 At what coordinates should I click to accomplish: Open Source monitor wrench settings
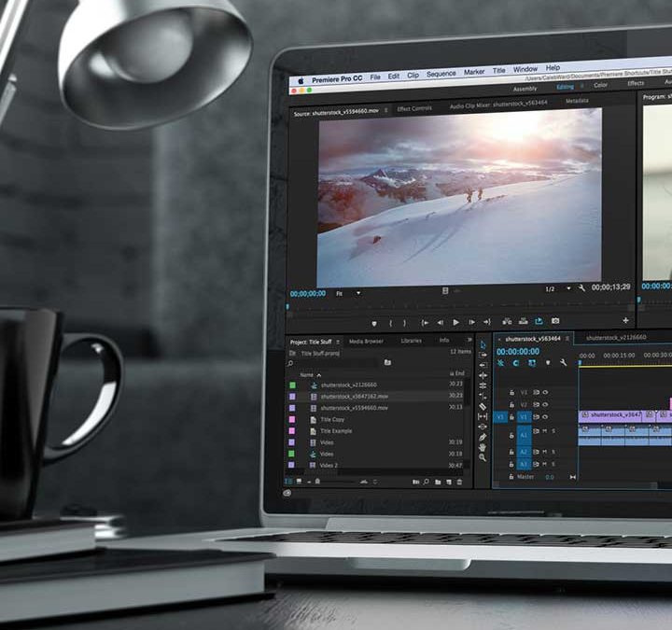tap(581, 288)
